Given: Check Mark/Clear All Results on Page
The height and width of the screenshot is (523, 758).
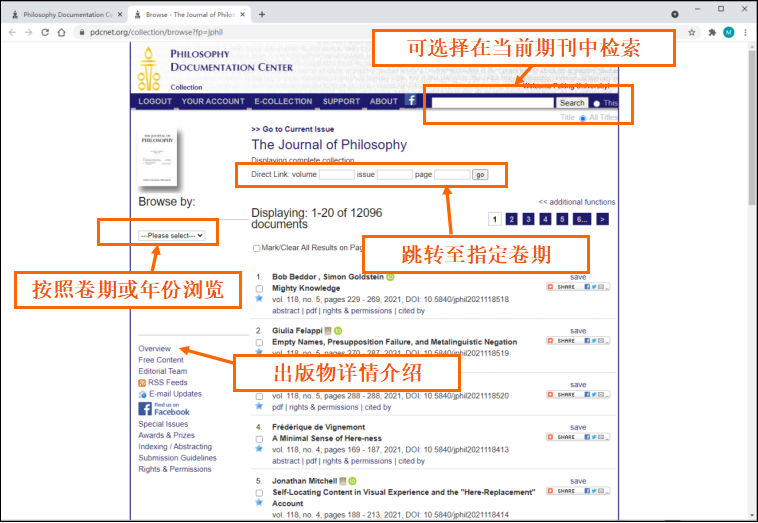Looking at the screenshot, I should pyautogui.click(x=256, y=248).
